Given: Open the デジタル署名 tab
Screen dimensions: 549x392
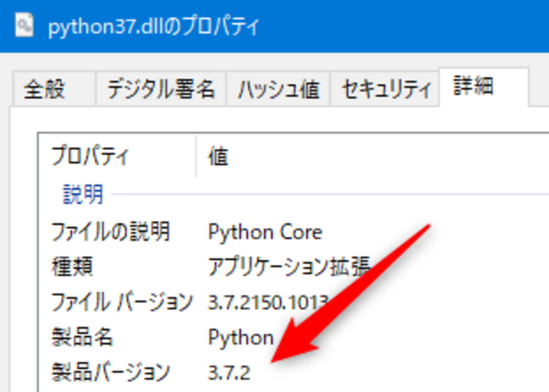Looking at the screenshot, I should tap(161, 89).
